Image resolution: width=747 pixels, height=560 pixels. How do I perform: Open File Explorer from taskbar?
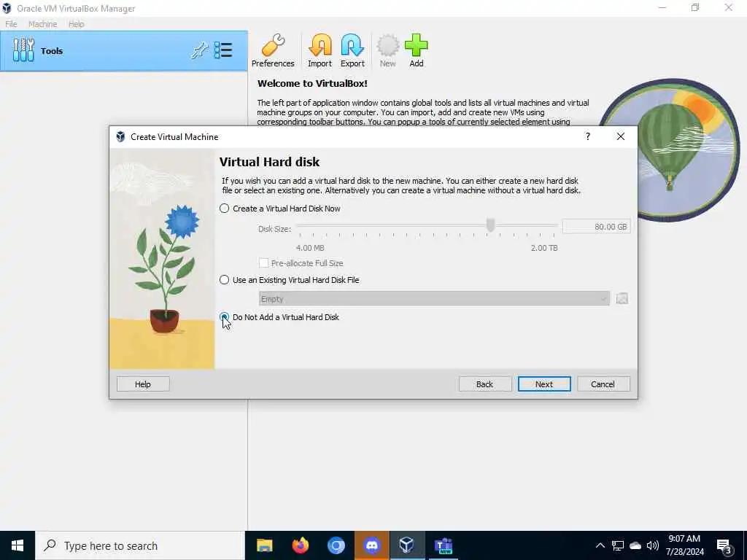[x=264, y=545]
